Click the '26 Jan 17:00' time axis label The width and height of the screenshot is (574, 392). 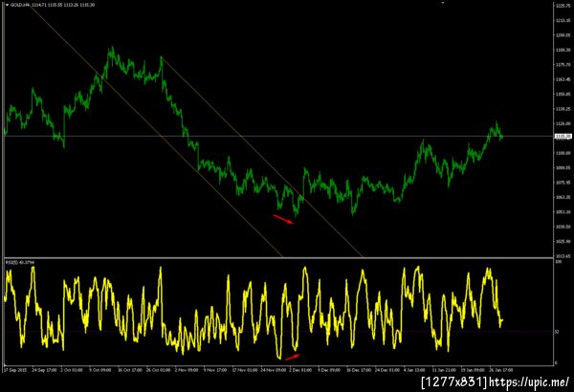pos(500,370)
